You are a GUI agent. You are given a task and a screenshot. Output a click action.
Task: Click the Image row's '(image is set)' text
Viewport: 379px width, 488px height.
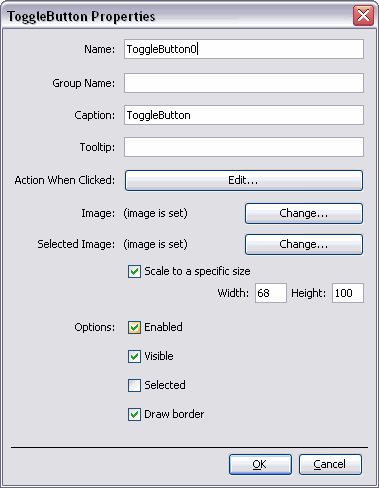tap(156, 213)
